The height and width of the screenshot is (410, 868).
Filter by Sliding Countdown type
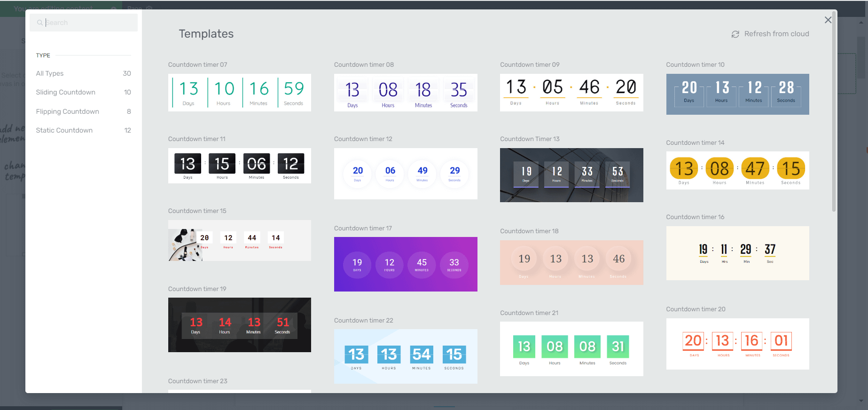click(x=66, y=92)
